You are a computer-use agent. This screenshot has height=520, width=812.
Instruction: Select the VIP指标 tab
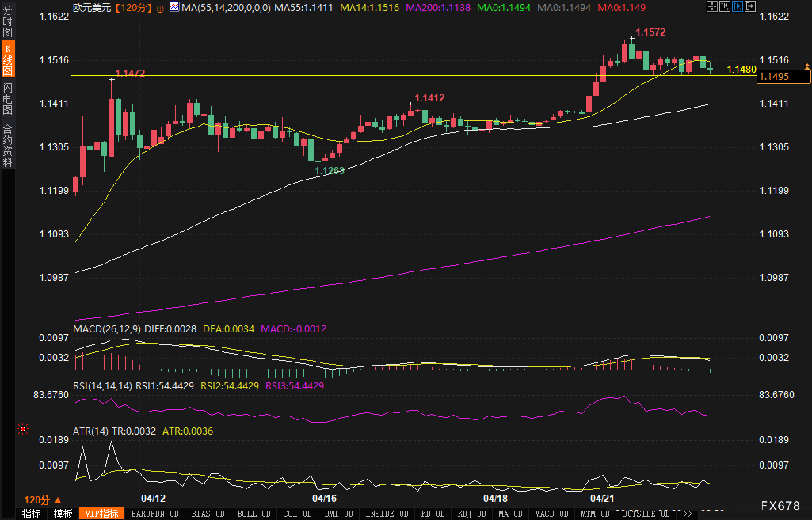click(102, 514)
